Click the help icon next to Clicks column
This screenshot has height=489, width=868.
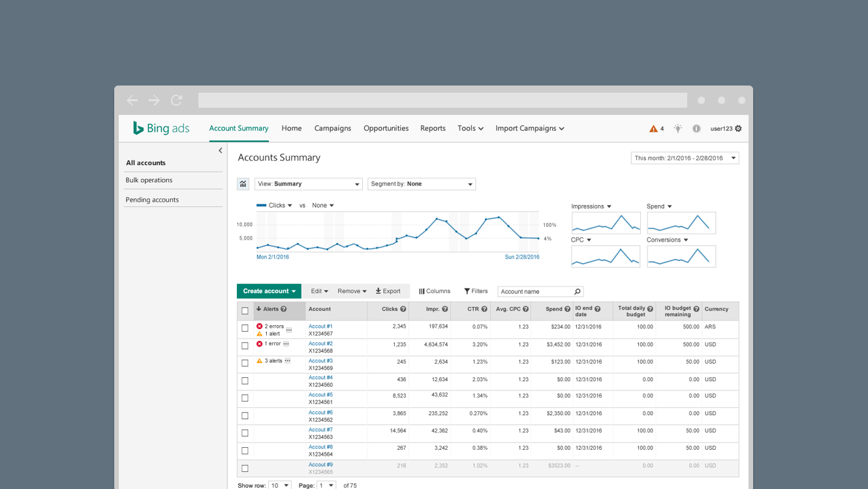403,309
